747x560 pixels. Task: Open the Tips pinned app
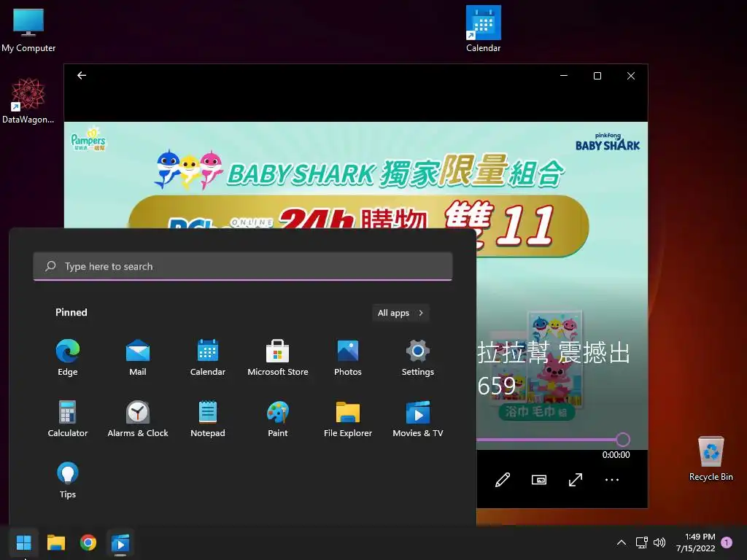pyautogui.click(x=68, y=480)
